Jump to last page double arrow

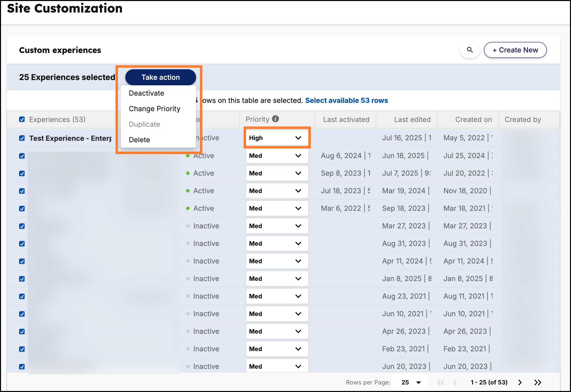[538, 382]
